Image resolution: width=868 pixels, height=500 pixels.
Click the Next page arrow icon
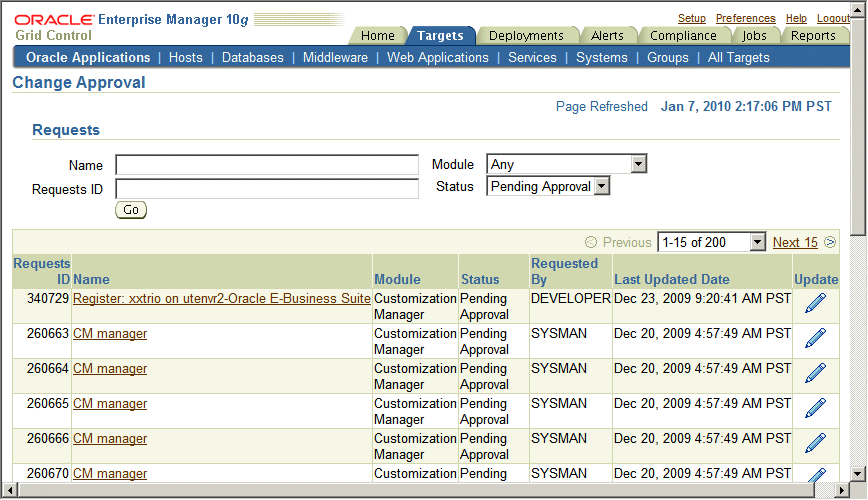coord(830,242)
